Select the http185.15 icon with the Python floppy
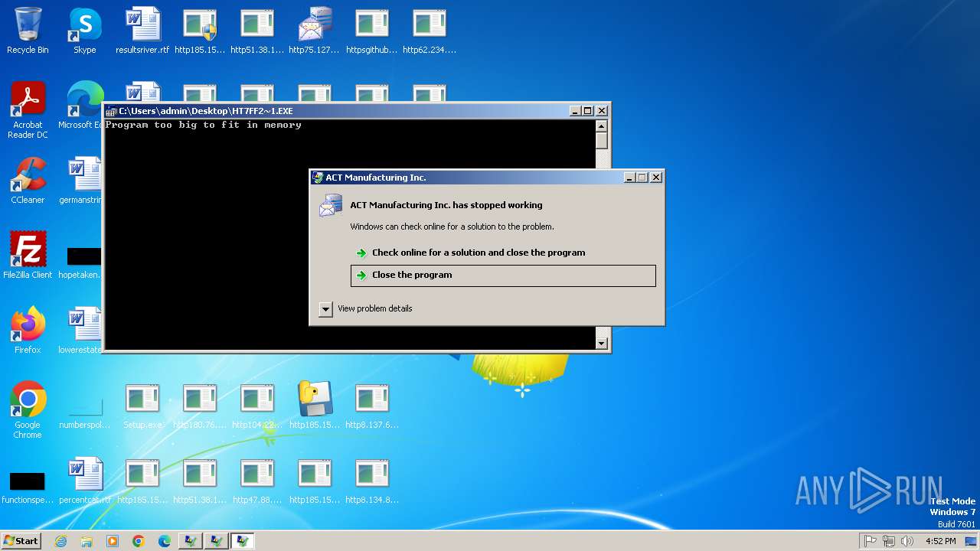Image resolution: width=980 pixels, height=551 pixels. 315,406
